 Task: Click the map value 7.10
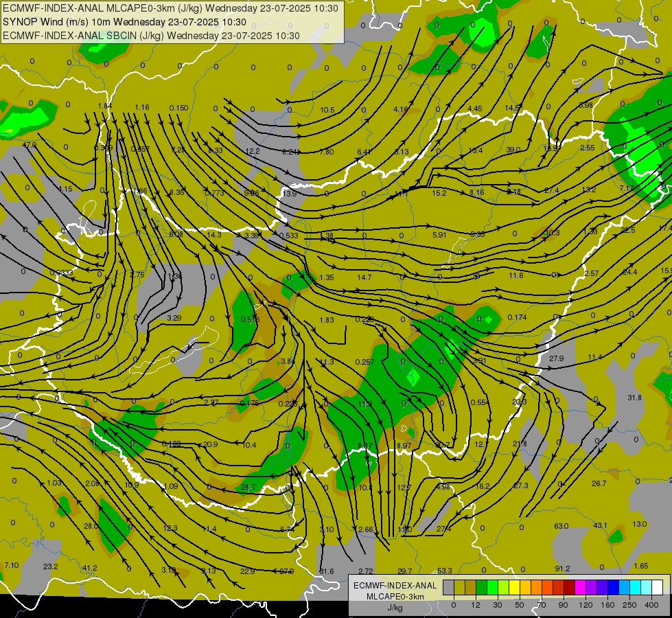[12, 565]
